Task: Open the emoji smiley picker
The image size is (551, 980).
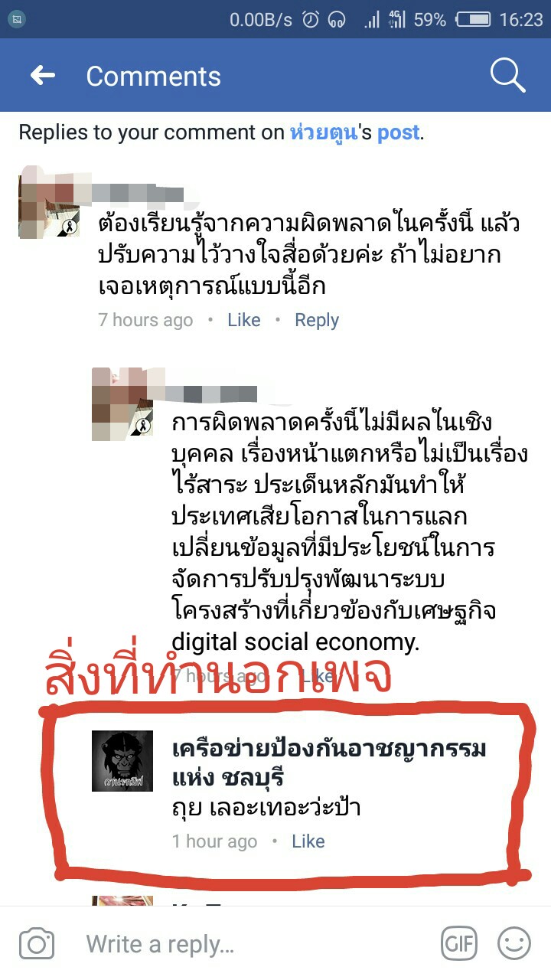Action: [514, 943]
